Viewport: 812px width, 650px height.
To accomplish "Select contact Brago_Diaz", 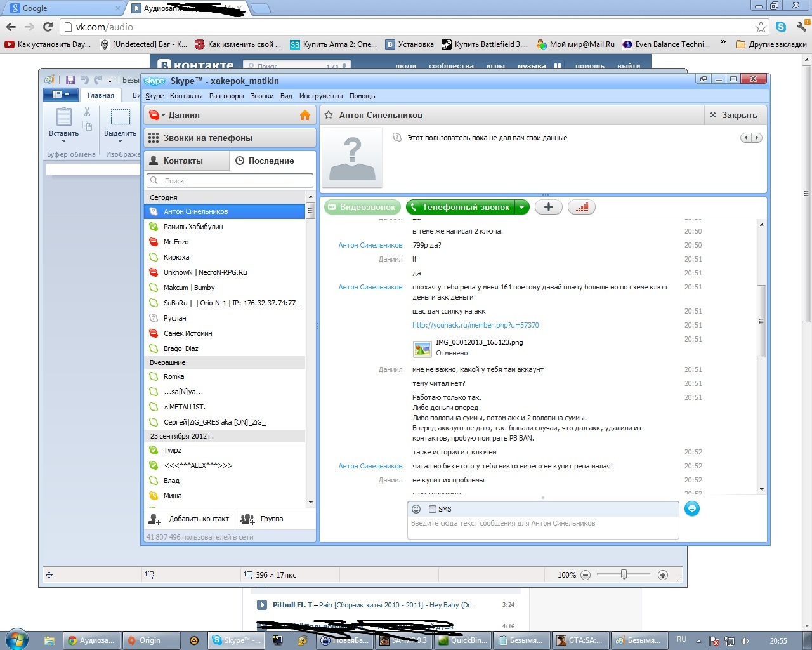I will (225, 348).
